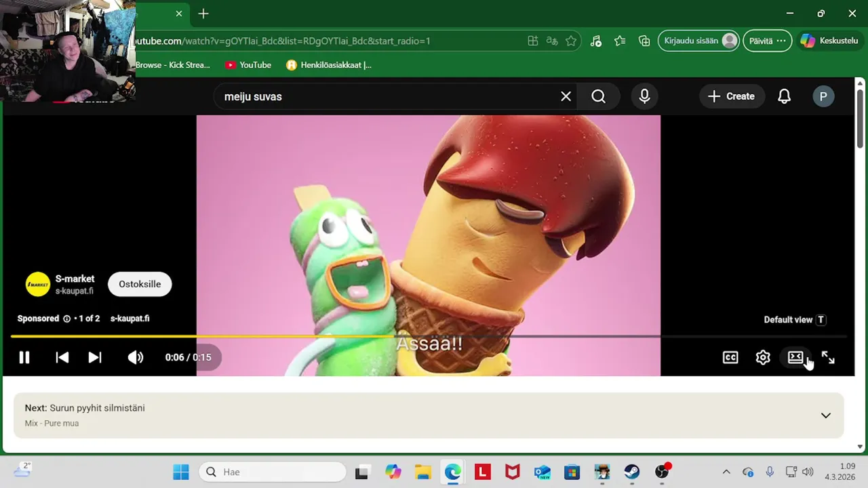Mute the player volume icon
This screenshot has height=488, width=868.
(x=136, y=357)
